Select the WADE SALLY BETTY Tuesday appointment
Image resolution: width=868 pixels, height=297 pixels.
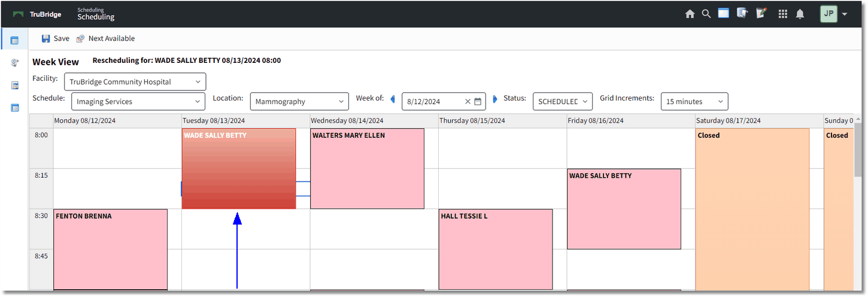pos(239,169)
